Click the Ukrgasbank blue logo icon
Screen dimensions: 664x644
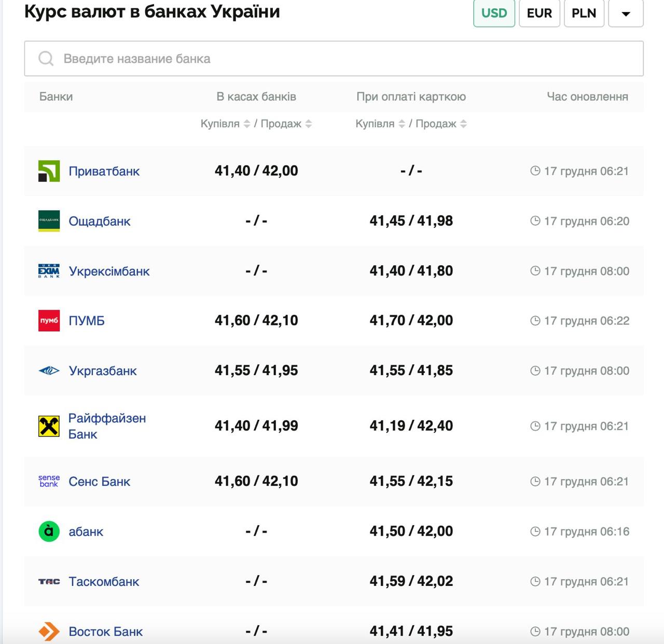click(x=49, y=371)
